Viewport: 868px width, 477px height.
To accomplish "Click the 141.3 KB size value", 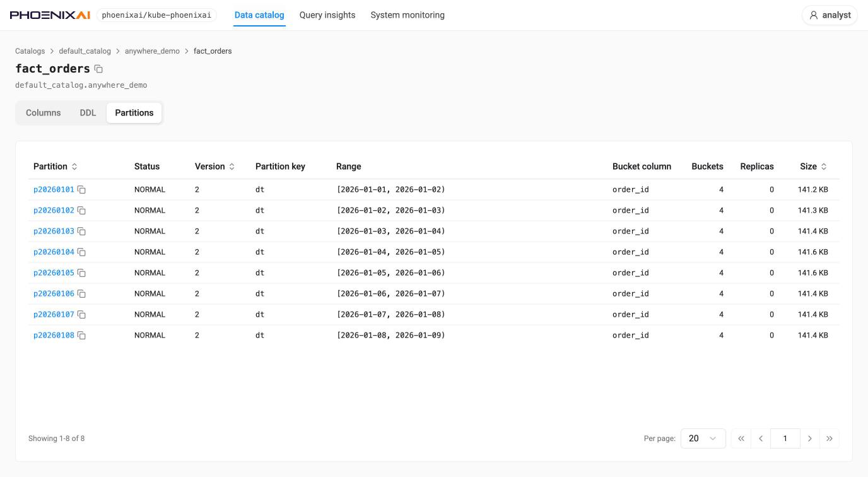I will 813,211.
